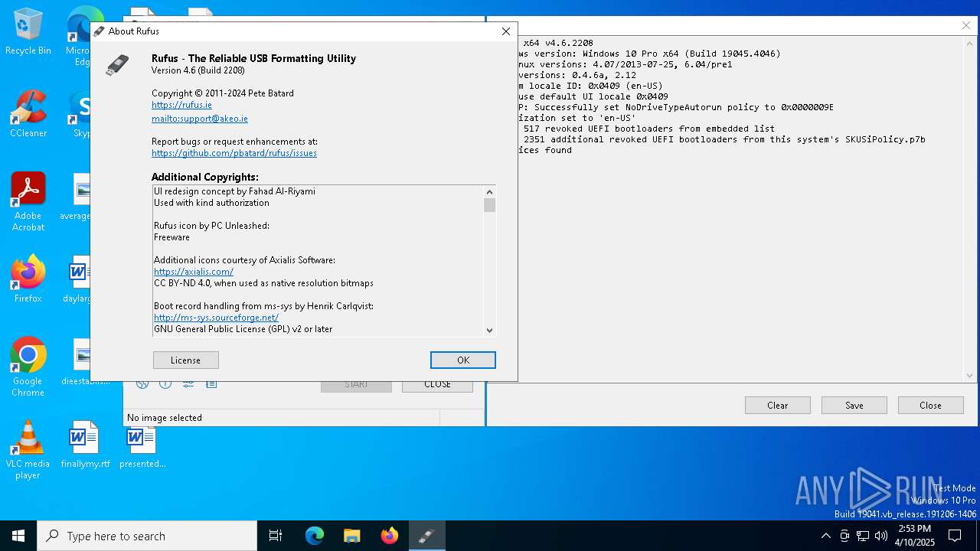This screenshot has width=980, height=551.
Task: Open the https://axialis.com/ link
Action: tap(194, 272)
